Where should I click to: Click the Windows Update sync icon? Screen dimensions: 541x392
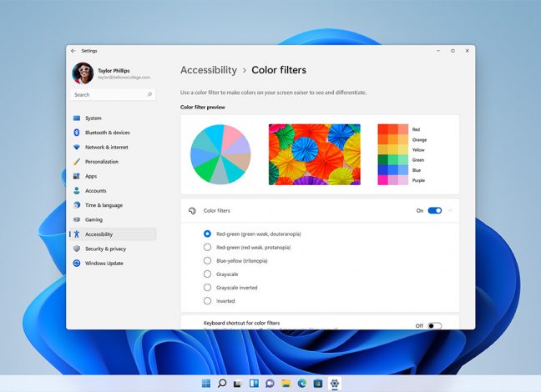(x=77, y=263)
